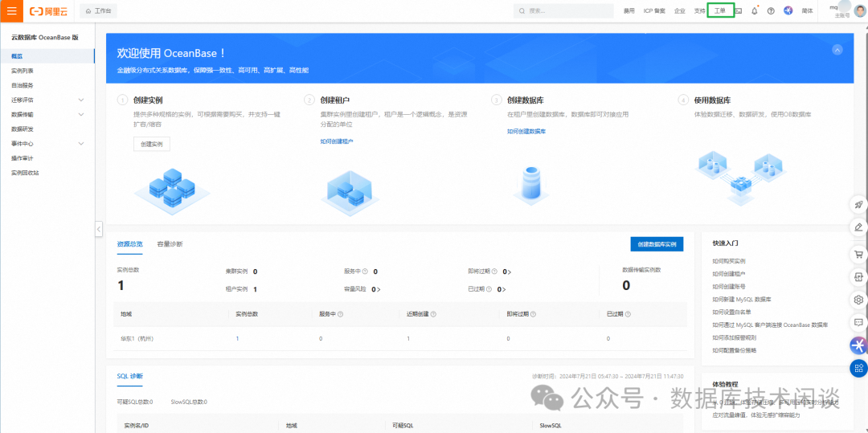Open the user avatar menu
The width and height of the screenshot is (868, 433).
click(x=859, y=11)
